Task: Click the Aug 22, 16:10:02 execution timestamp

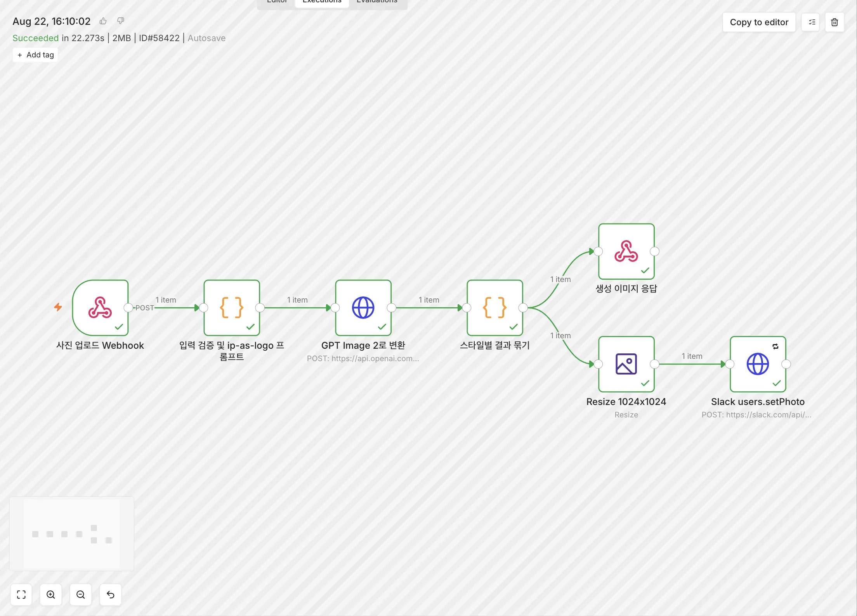Action: [x=52, y=21]
